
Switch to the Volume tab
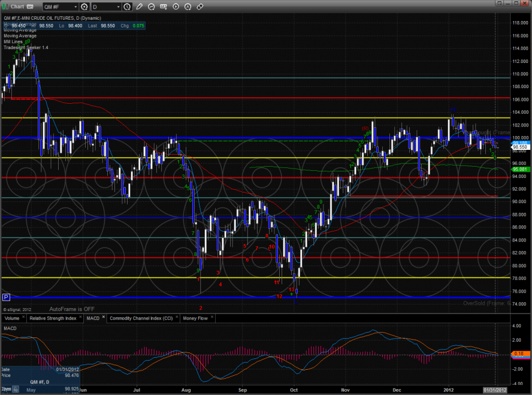[12, 318]
